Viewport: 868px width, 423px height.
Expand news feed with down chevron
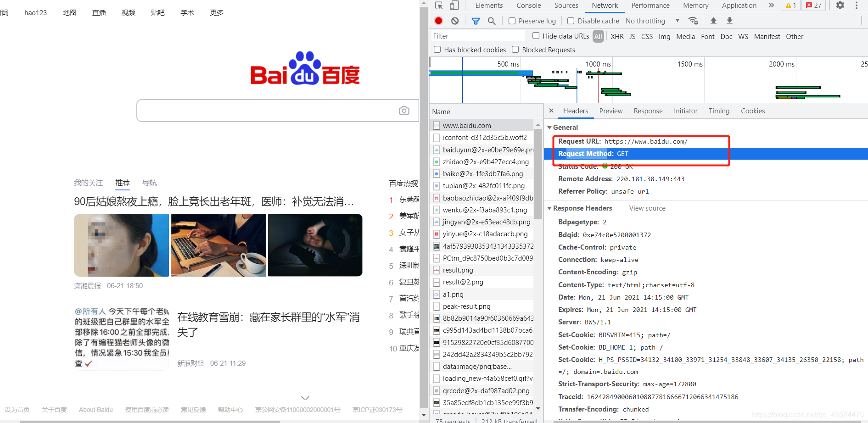coord(305,398)
